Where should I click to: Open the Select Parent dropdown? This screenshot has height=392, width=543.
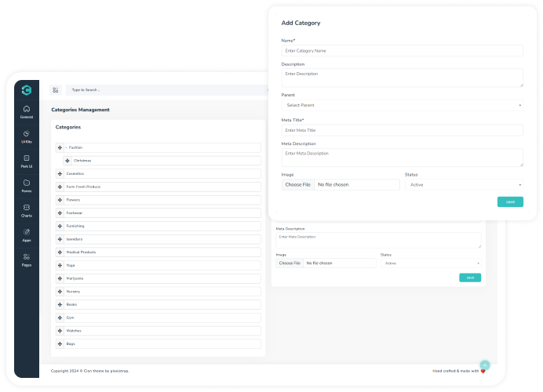[402, 104]
